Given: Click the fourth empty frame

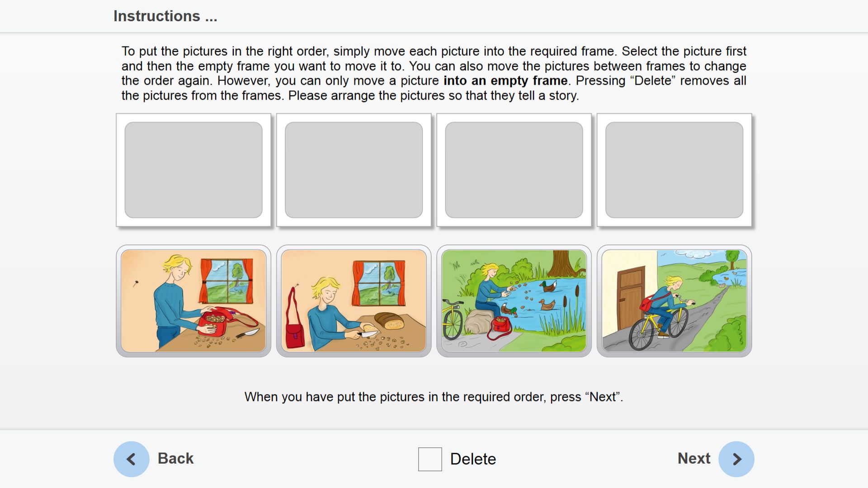Looking at the screenshot, I should 675,170.
